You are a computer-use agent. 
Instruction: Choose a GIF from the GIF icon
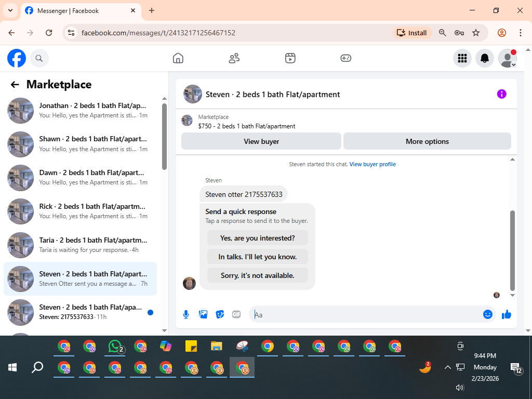tap(236, 314)
